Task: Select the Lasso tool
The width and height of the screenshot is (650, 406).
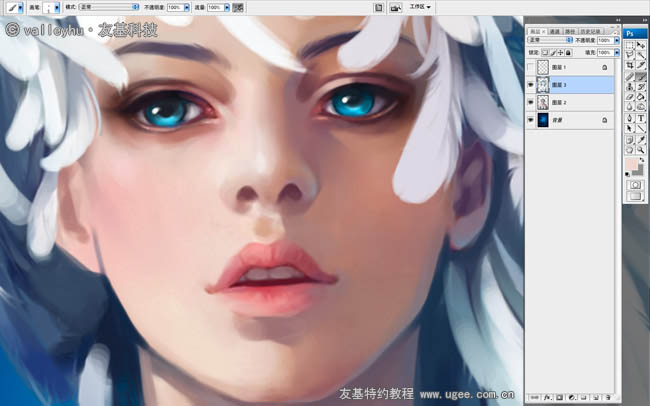Action: pyautogui.click(x=629, y=55)
